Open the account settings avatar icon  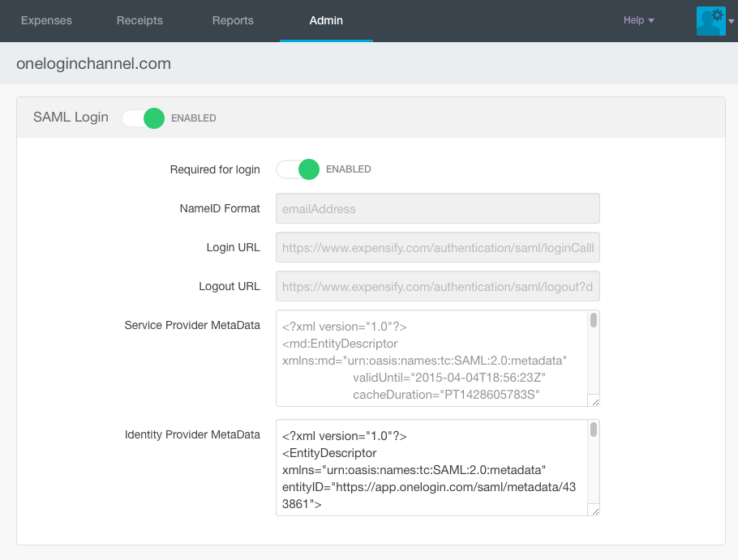(710, 21)
